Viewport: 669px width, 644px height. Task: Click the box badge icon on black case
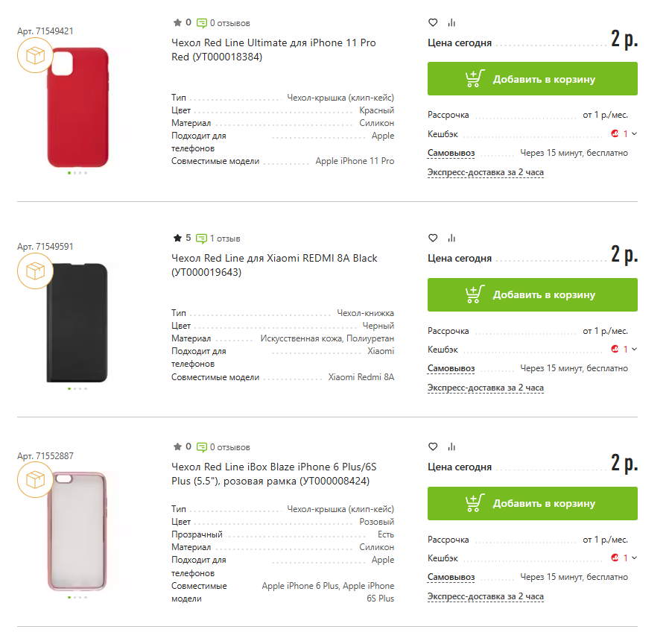pyautogui.click(x=34, y=271)
